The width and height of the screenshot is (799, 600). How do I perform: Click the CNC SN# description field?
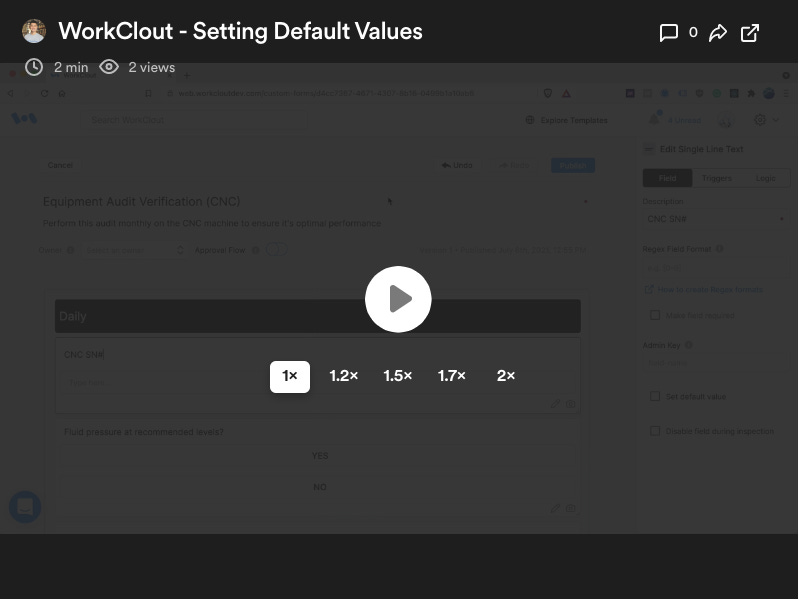[x=716, y=219]
